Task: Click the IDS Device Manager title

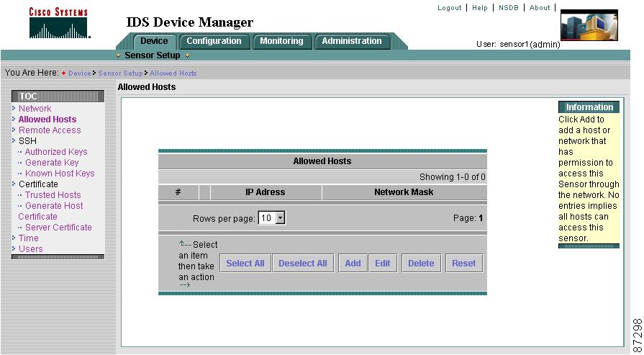Action: coord(190,22)
